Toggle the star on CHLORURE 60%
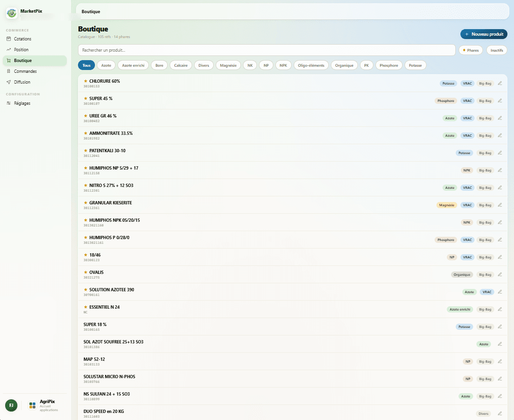The image size is (514, 420). pos(86,81)
